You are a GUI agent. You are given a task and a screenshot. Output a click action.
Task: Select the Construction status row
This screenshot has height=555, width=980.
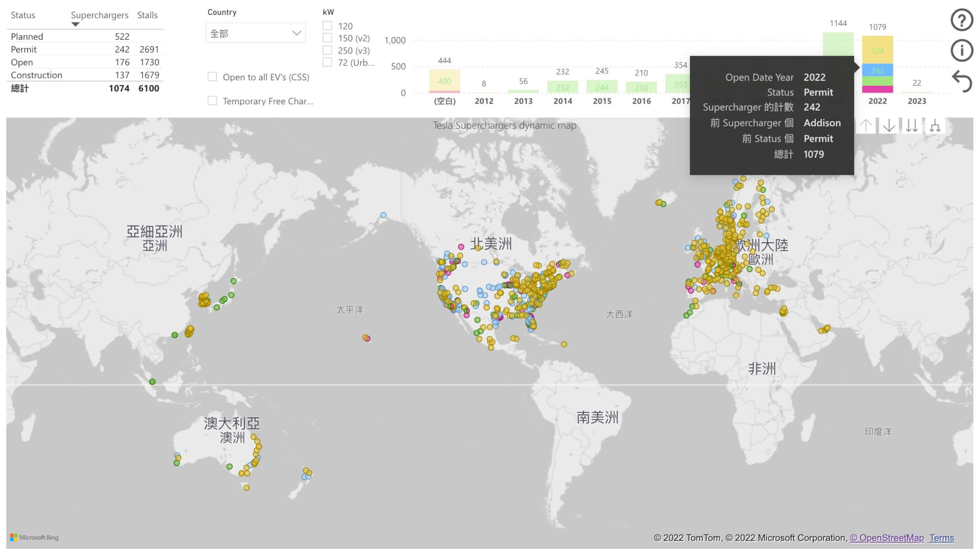[85, 75]
